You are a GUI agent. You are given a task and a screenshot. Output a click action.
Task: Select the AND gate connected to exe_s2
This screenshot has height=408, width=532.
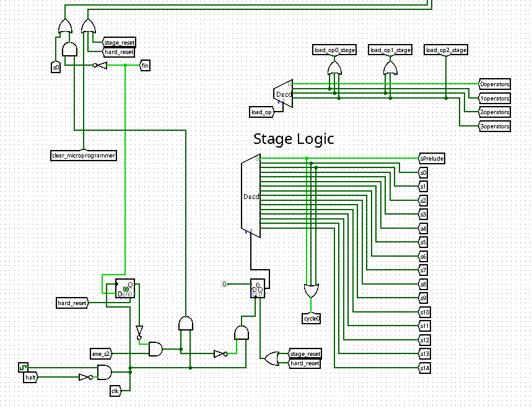(155, 349)
